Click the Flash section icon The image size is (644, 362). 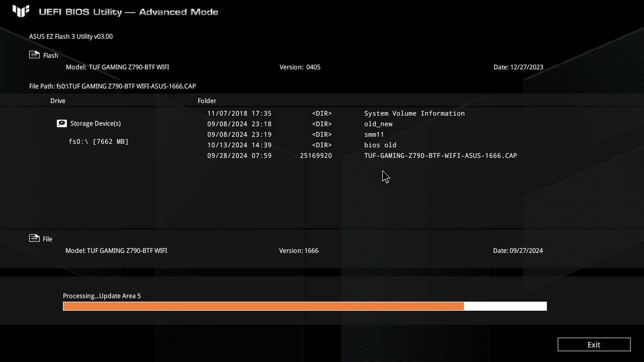tap(34, 55)
